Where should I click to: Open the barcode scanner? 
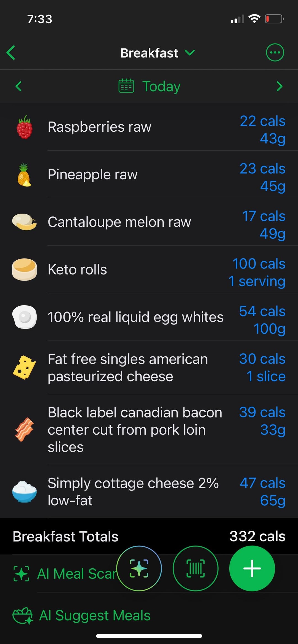tap(196, 568)
